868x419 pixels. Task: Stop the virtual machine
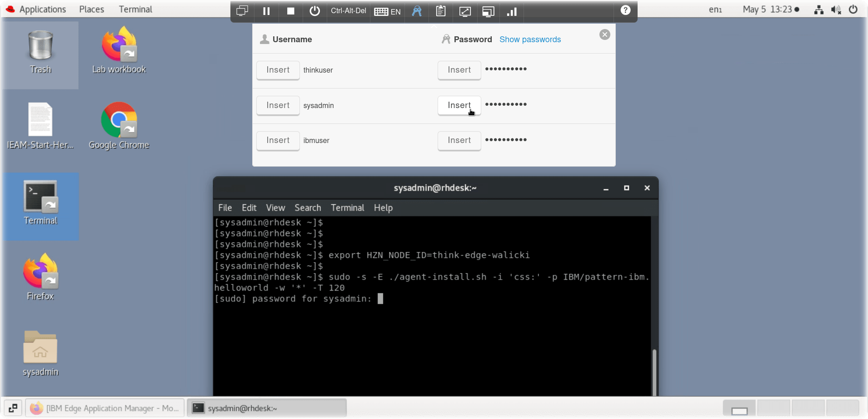[x=291, y=11]
